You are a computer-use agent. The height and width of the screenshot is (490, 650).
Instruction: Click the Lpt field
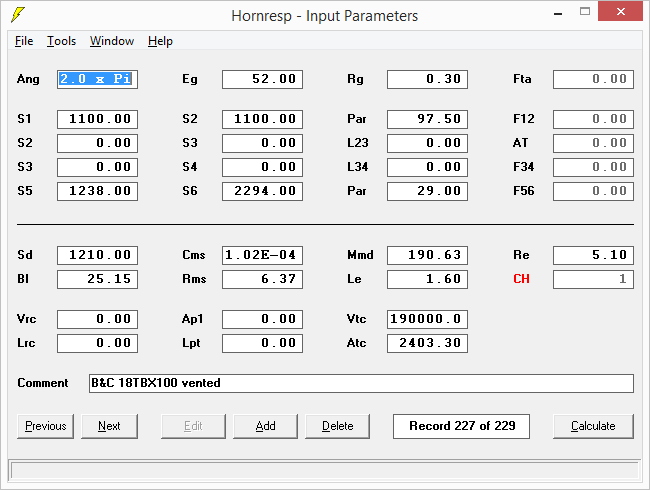pyautogui.click(x=262, y=344)
